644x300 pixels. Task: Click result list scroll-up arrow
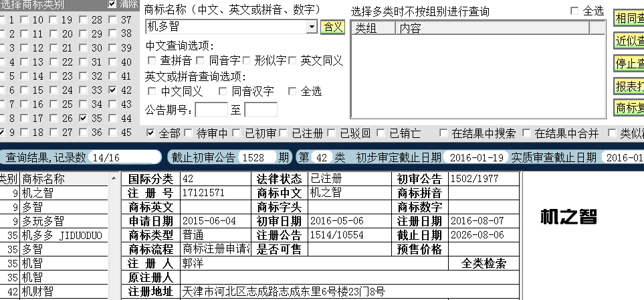tap(114, 179)
